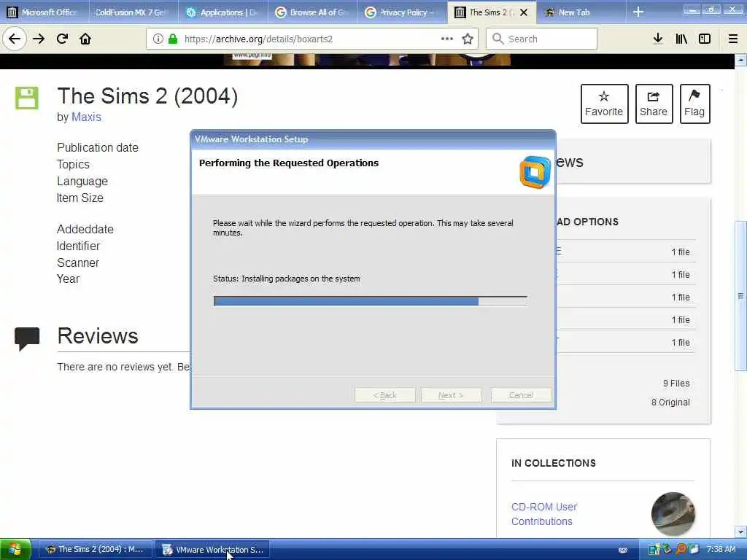Show site information icon in address bar
The width and height of the screenshot is (747, 560).
[x=158, y=39]
